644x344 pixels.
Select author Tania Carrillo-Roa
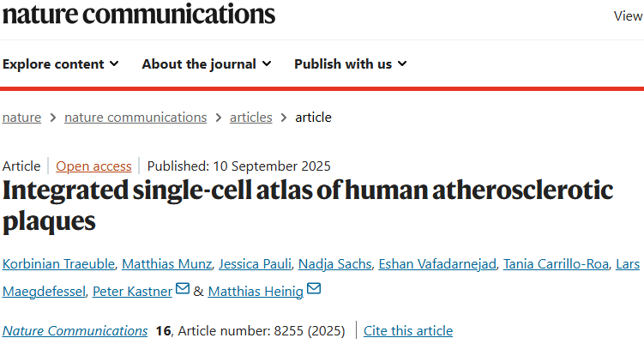tap(556, 263)
